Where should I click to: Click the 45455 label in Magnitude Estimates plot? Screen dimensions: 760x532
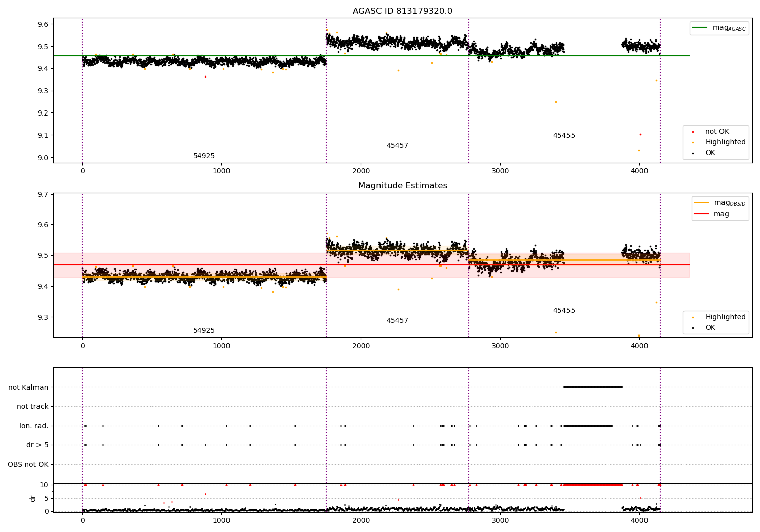(564, 311)
